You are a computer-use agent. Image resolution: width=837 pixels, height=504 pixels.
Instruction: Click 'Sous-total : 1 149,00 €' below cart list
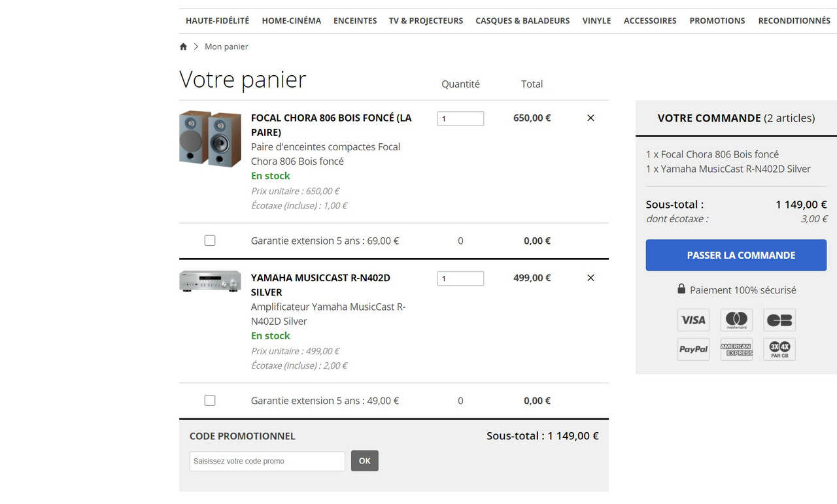click(543, 436)
